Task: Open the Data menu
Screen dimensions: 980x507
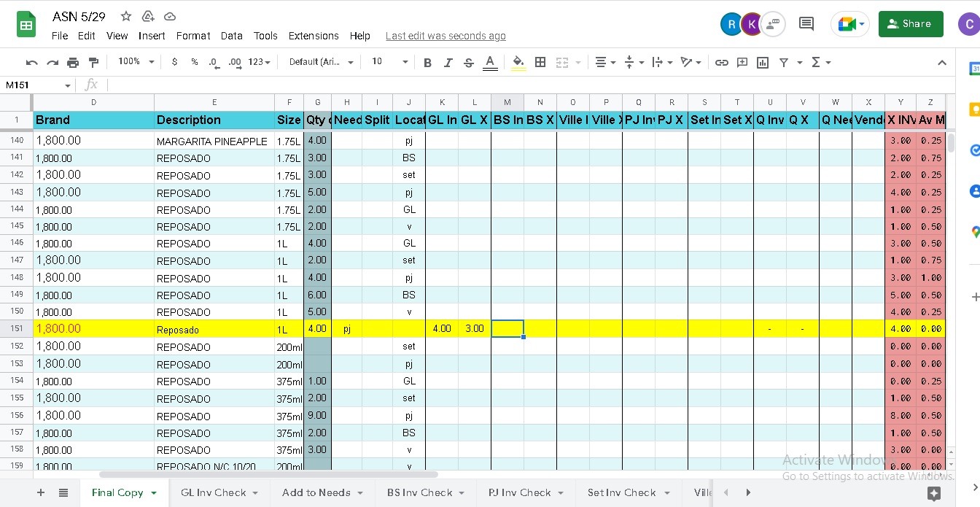Action: pos(232,36)
